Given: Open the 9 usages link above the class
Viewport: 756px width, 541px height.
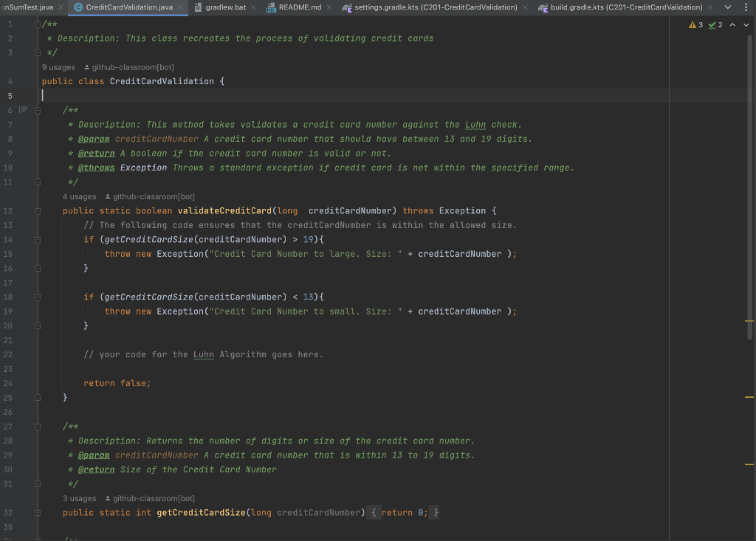Looking at the screenshot, I should tap(58, 67).
